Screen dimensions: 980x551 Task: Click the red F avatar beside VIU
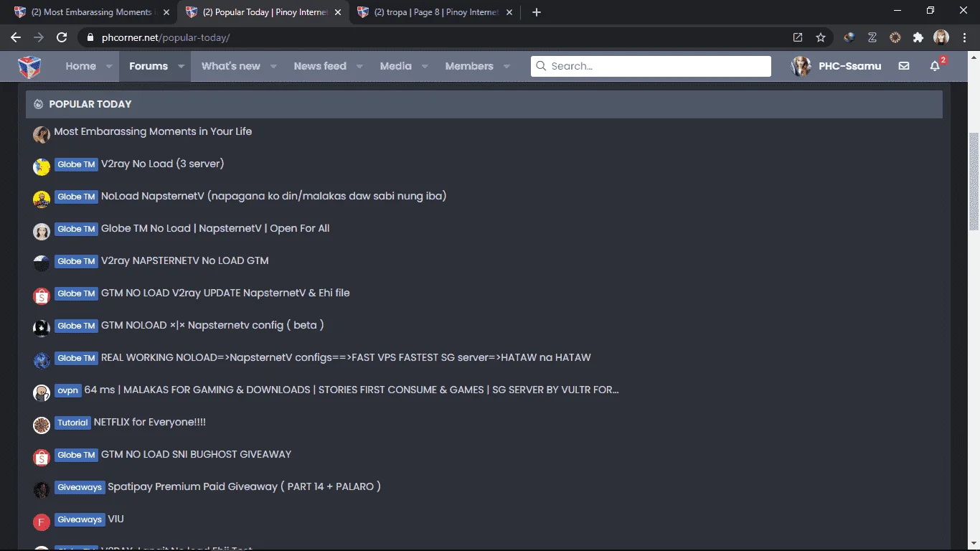(42, 522)
